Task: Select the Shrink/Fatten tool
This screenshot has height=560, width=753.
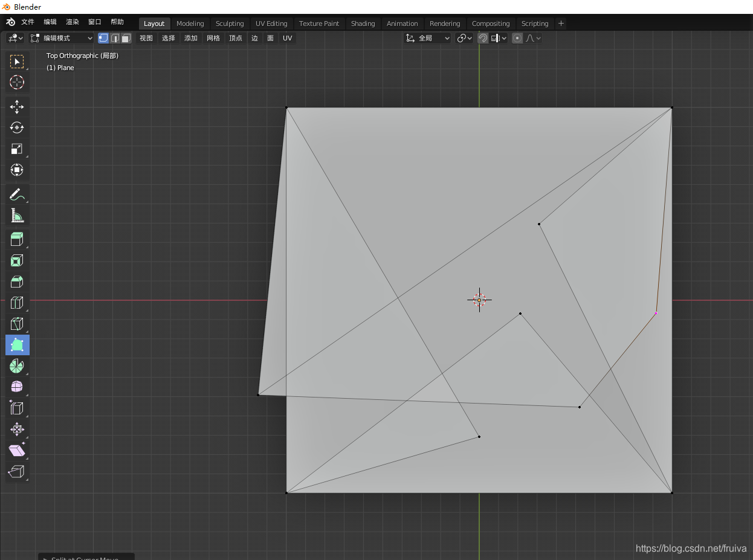Action: (x=17, y=430)
